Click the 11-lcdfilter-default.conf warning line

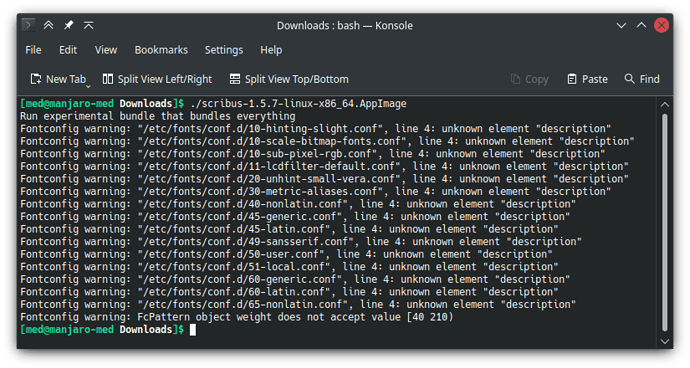tap(324, 166)
